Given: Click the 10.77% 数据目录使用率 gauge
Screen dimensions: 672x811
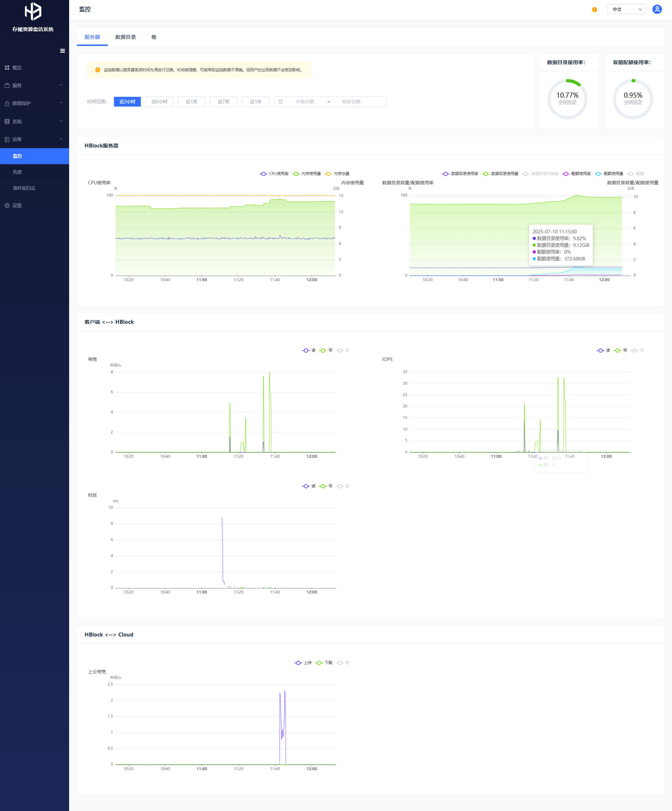Looking at the screenshot, I should pos(567,99).
